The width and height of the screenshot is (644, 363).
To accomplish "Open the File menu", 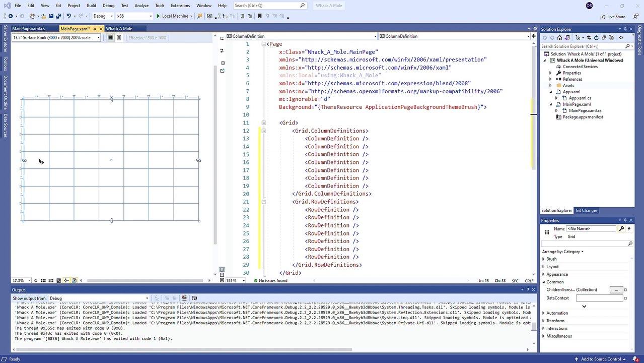I will coord(18,6).
